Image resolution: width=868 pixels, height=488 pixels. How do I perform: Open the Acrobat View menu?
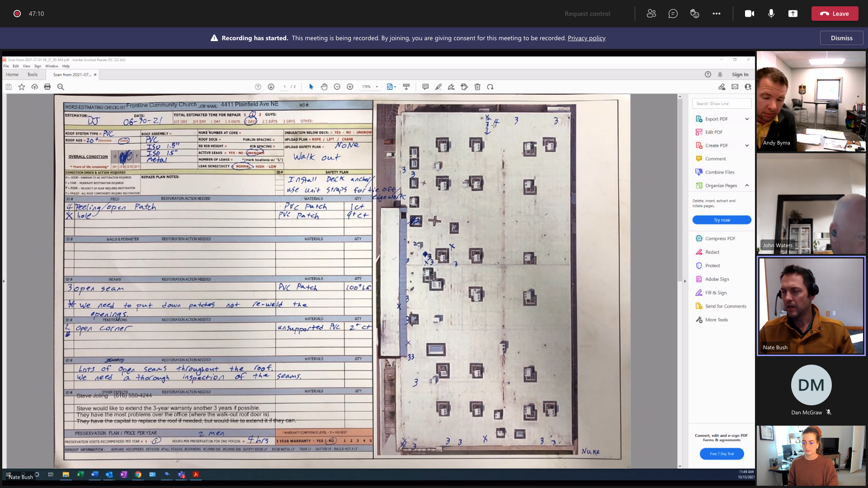(27, 66)
